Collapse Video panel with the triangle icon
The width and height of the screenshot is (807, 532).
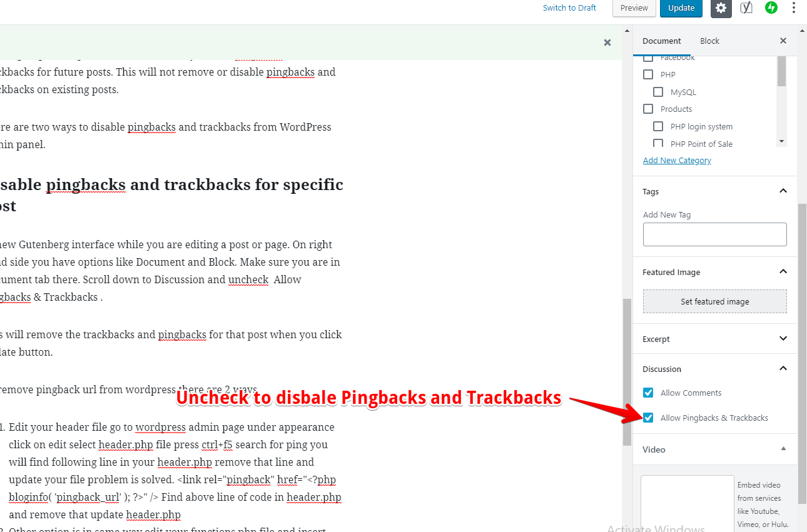(783, 449)
